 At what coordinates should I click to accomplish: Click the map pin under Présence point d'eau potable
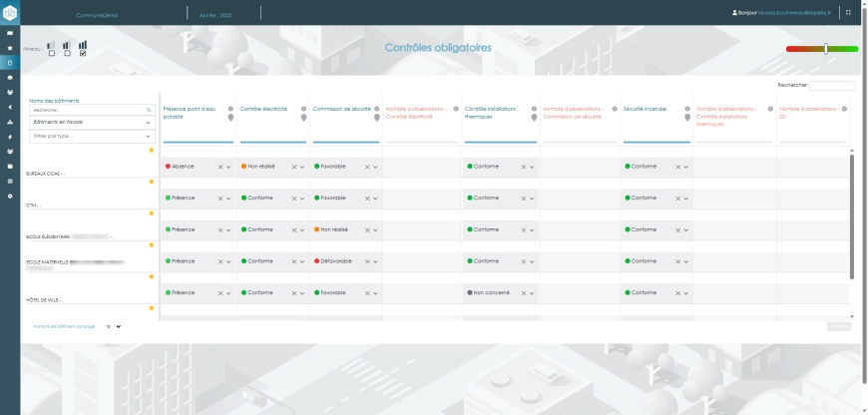230,118
